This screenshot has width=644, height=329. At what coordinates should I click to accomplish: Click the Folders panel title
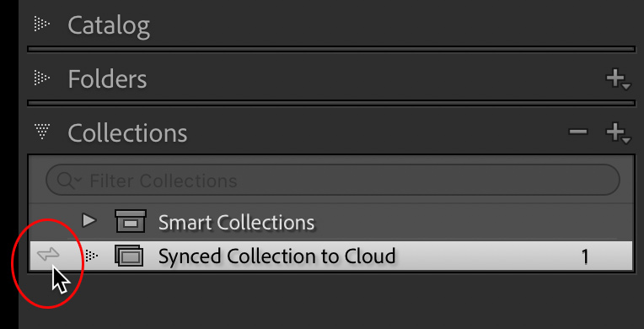(x=107, y=78)
